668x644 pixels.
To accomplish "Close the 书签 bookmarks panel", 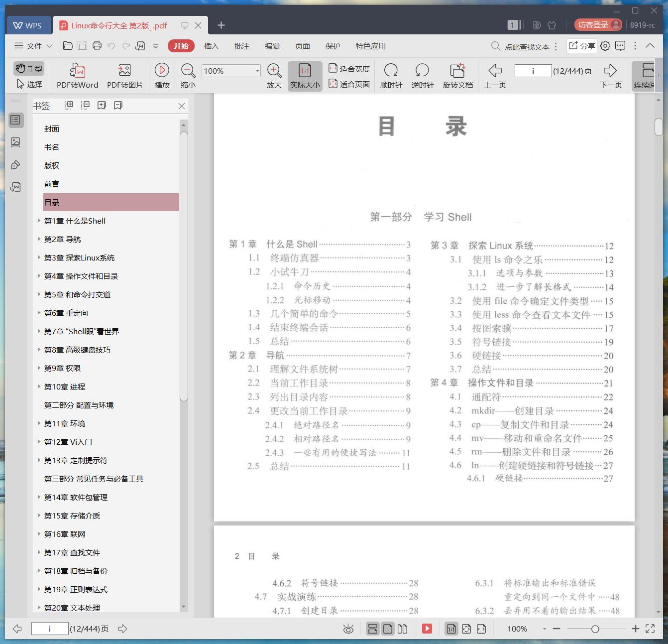I will (x=182, y=106).
